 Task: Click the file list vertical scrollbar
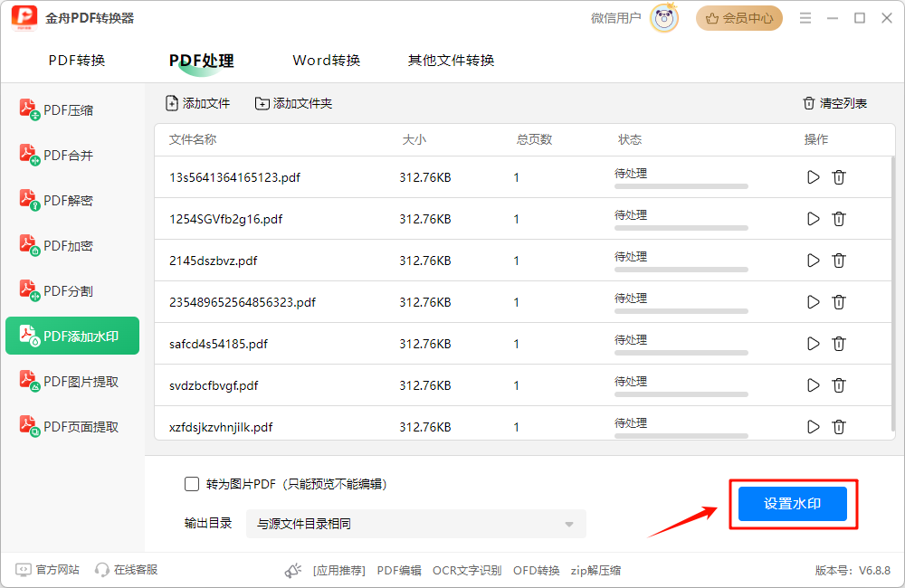tap(893, 294)
